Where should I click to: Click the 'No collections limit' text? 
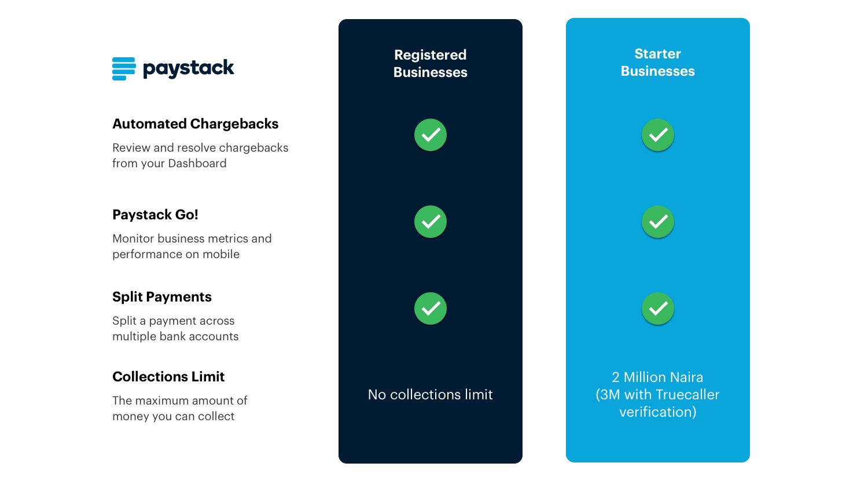pyautogui.click(x=431, y=395)
